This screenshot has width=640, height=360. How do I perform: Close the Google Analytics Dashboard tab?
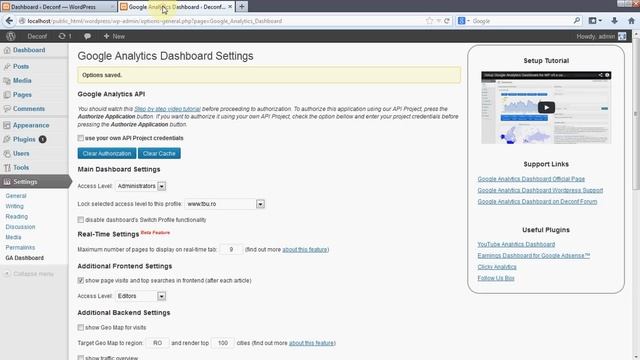(x=230, y=7)
